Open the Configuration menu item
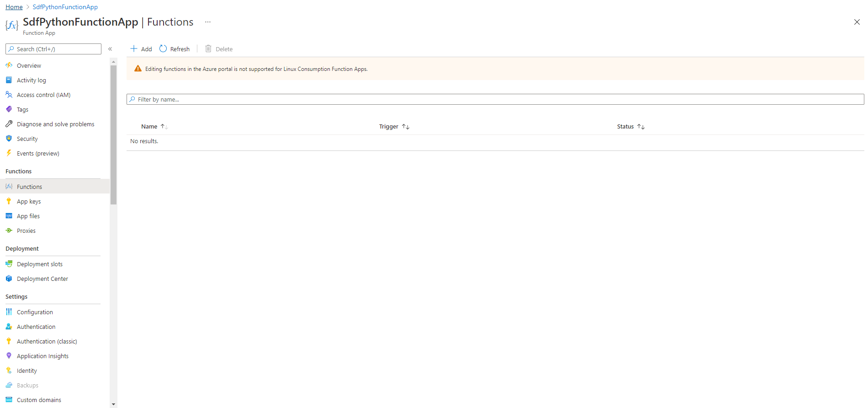Screen dimensions: 868x408 click(x=55, y=312)
